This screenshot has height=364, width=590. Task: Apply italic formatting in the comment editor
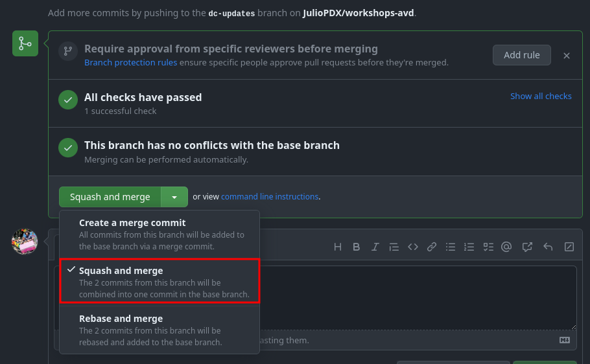(x=375, y=247)
